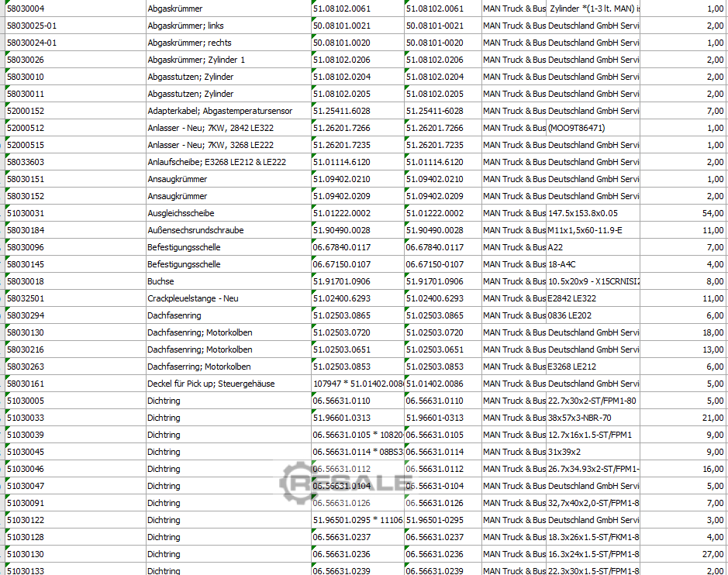Viewport: 728px width, 575px height.
Task: Select the 'Buchse' description cell
Action: (228, 281)
